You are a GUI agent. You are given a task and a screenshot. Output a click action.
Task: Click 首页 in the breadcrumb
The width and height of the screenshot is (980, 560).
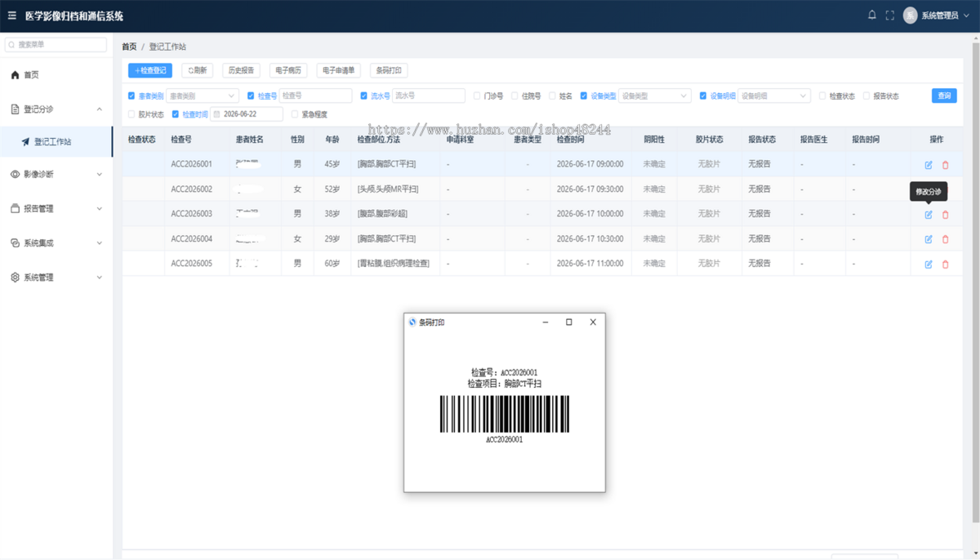coord(129,47)
